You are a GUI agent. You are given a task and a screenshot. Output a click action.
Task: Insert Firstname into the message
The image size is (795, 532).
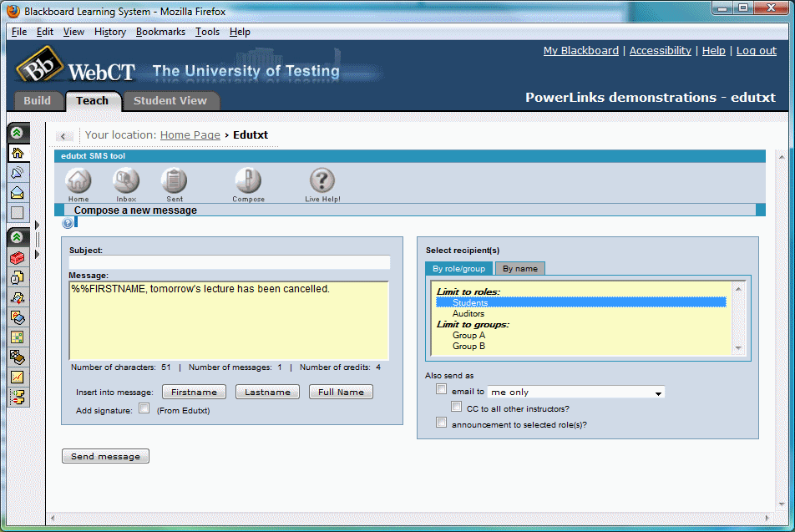coord(194,391)
